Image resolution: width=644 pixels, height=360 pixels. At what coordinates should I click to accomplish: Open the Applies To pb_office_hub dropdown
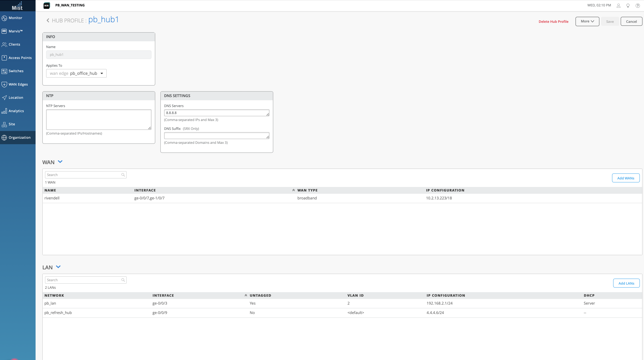coord(76,73)
